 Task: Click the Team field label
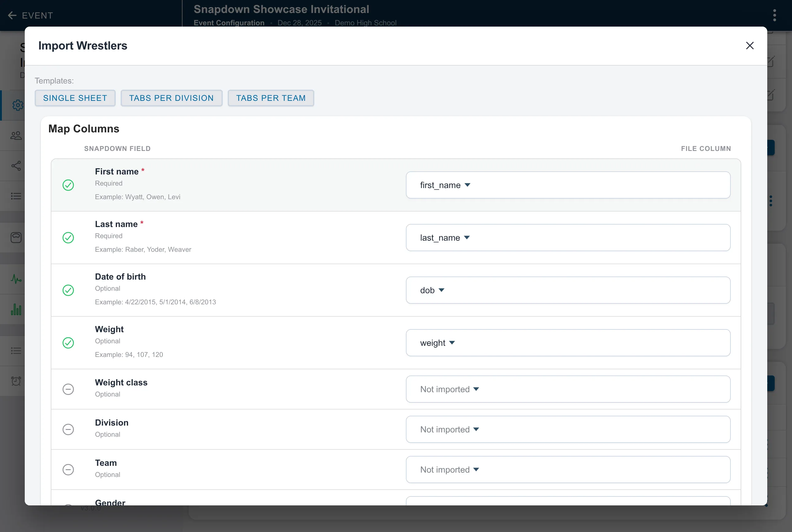[106, 463]
